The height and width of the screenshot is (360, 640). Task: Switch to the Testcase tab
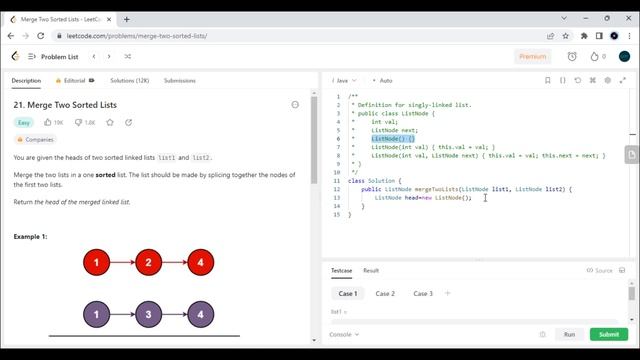coord(341,271)
